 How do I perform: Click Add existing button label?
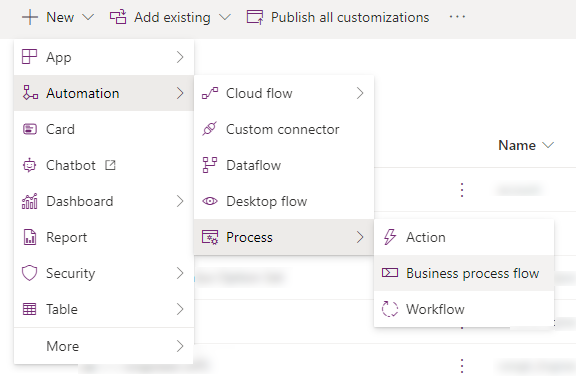pos(172,17)
